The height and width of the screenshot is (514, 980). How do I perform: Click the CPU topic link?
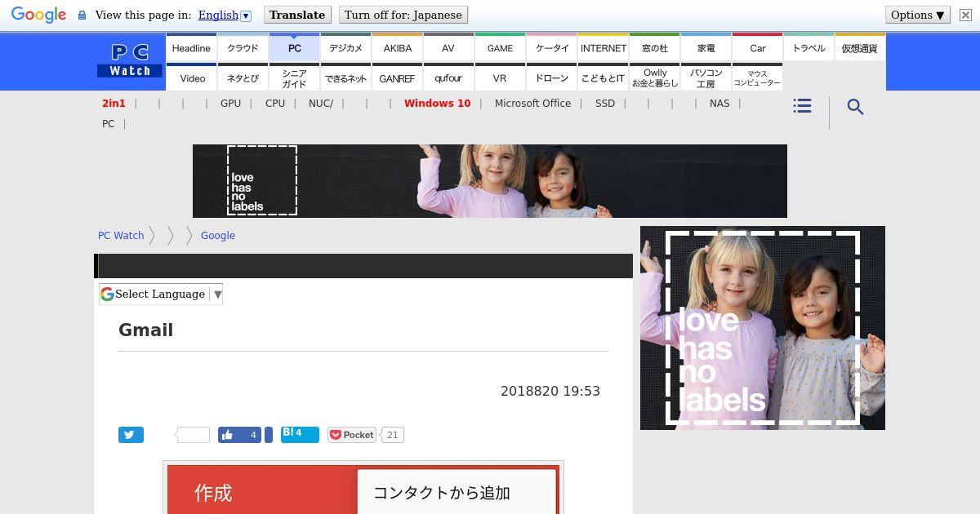[x=275, y=104]
